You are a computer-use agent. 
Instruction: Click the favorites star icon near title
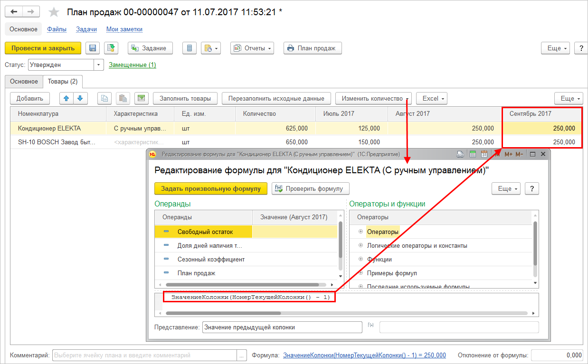pyautogui.click(x=55, y=12)
